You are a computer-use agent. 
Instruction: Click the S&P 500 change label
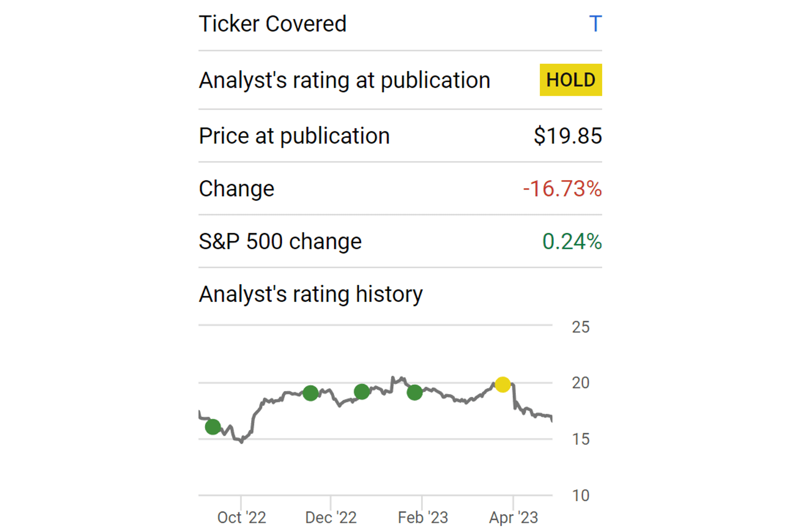[280, 242]
